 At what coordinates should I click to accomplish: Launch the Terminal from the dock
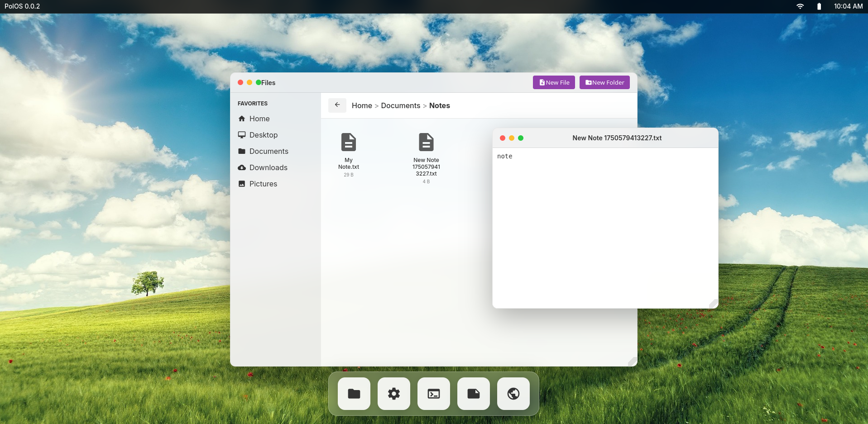(434, 394)
